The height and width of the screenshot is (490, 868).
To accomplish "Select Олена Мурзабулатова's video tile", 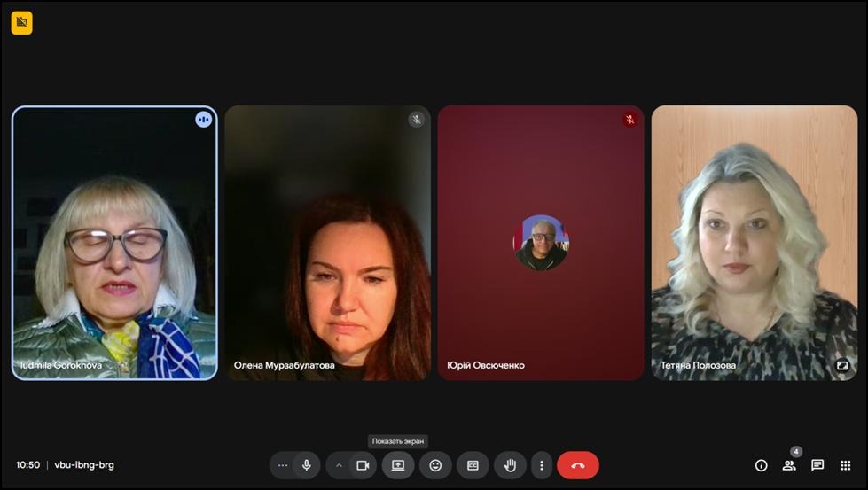I will [327, 243].
